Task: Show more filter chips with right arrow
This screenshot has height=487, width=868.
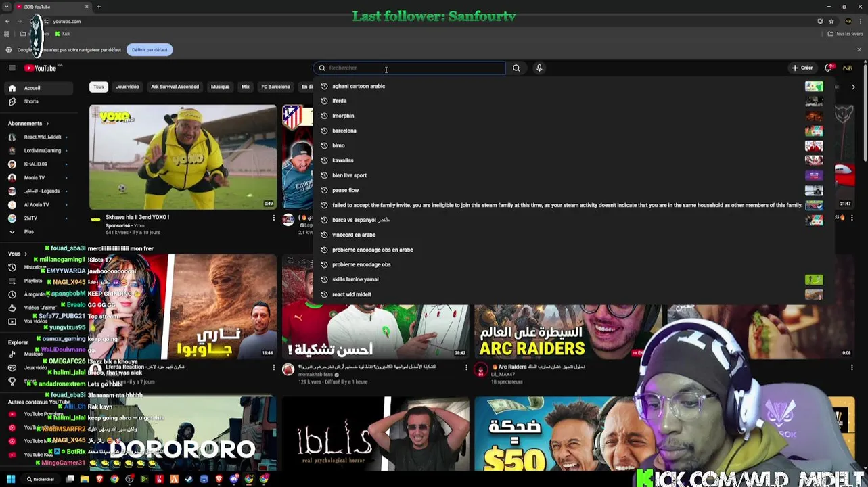Action: [x=853, y=87]
